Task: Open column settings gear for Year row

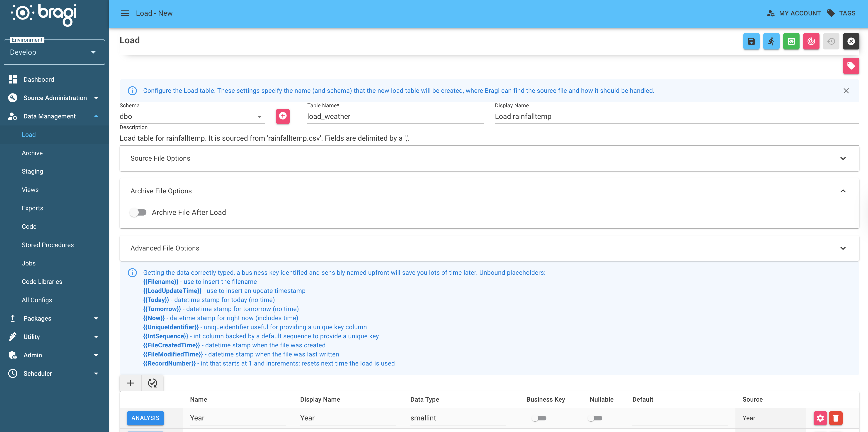Action: 820,418
